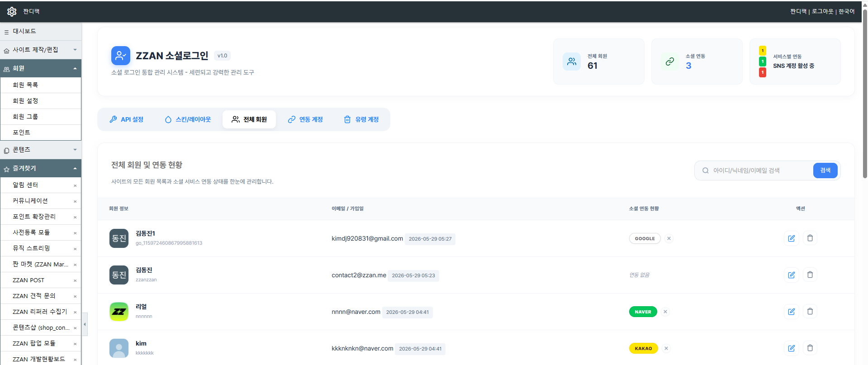Viewport: 868px width, 365px height.
Task: Open 대시보드 in the sidebar
Action: coord(41,32)
